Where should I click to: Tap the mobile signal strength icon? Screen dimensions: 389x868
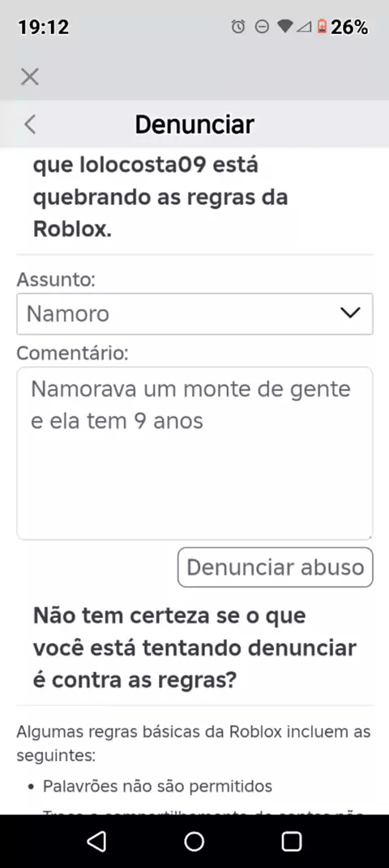pyautogui.click(x=304, y=27)
